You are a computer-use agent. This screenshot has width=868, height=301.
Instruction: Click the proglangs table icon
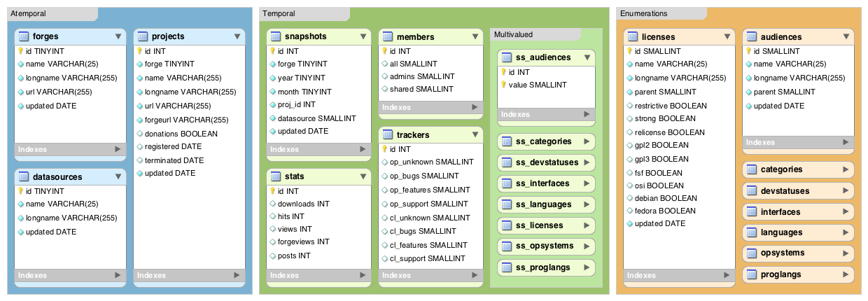(751, 274)
